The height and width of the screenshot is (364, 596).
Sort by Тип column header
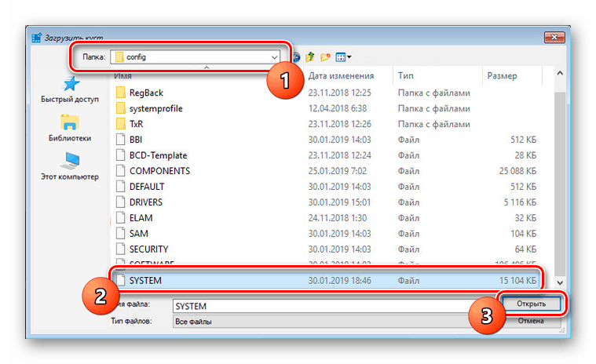click(405, 76)
